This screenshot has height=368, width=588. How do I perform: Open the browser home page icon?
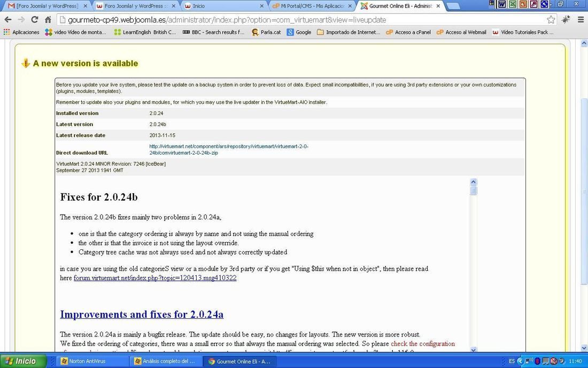48,19
